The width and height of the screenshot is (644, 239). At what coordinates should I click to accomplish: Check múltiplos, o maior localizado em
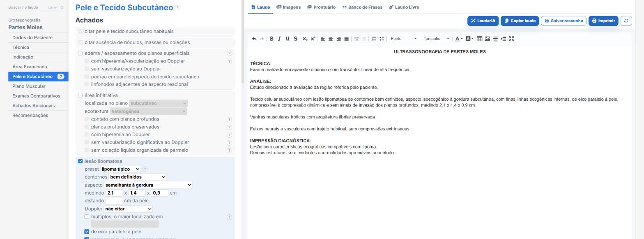87,217
